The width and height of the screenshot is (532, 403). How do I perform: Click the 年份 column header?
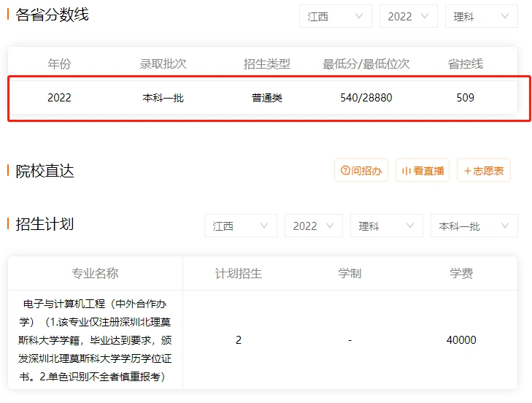pos(59,64)
